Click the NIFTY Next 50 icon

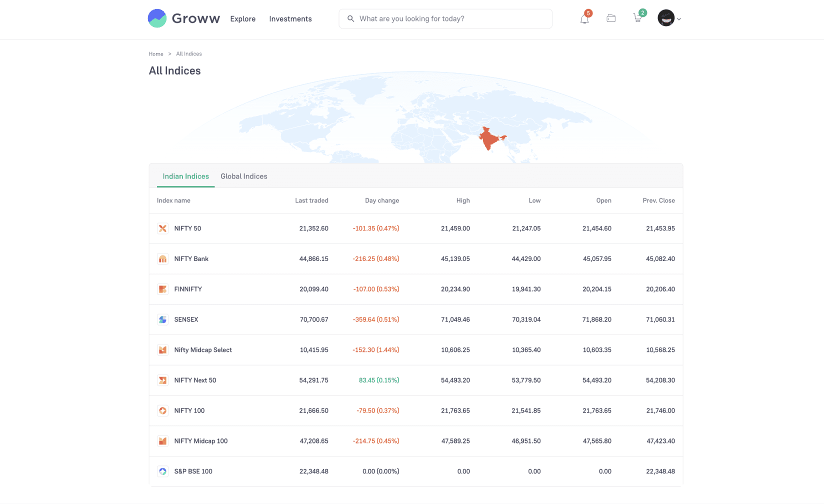(x=162, y=380)
